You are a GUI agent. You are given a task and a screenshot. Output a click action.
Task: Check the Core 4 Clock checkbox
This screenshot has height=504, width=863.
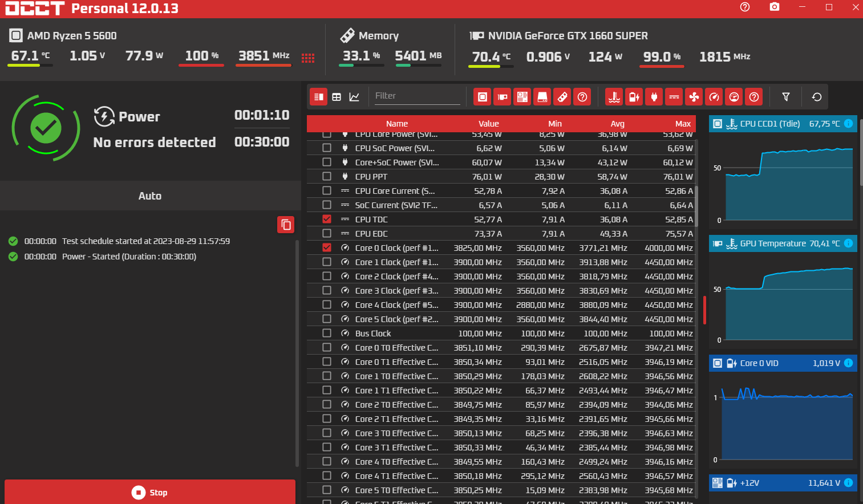pos(327,304)
